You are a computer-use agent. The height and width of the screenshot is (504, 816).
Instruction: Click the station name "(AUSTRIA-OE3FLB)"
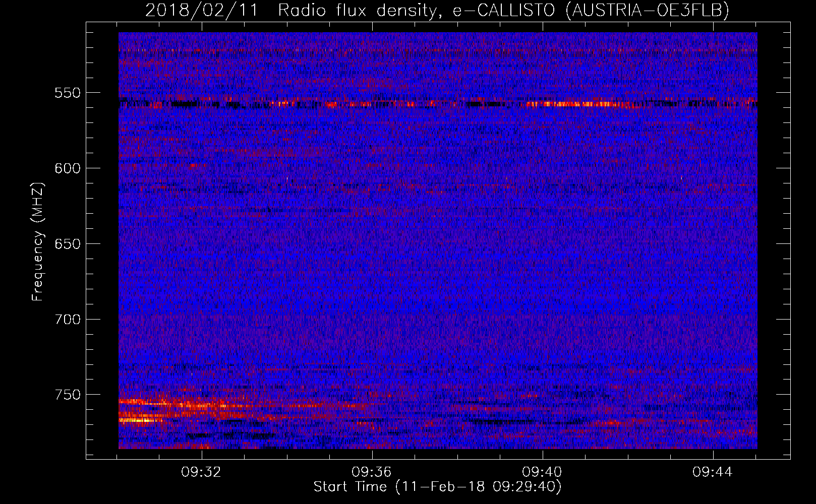pos(648,11)
